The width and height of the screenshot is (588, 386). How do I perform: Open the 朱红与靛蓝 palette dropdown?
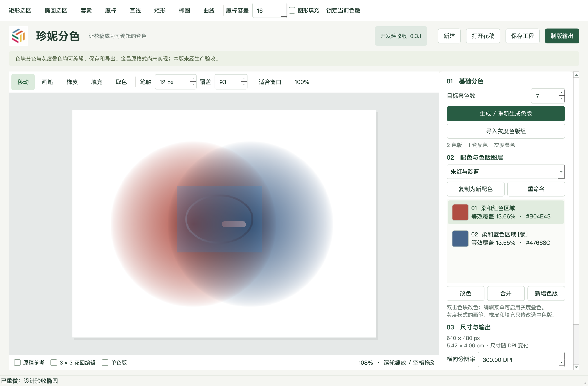506,171
